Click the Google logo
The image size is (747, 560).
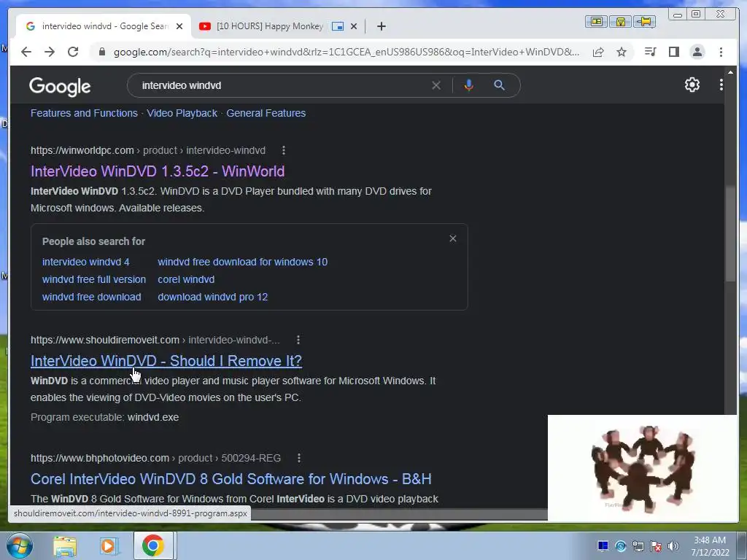(60, 87)
